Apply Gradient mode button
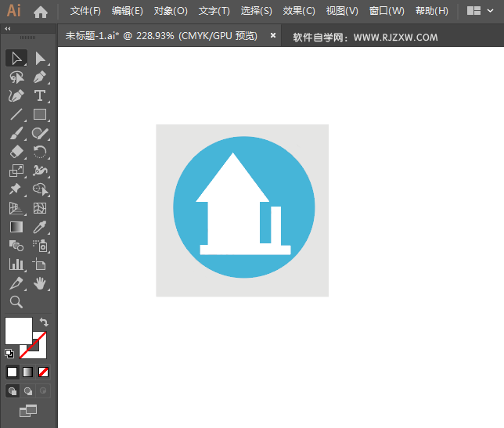This screenshot has height=428, width=504. pos(28,372)
